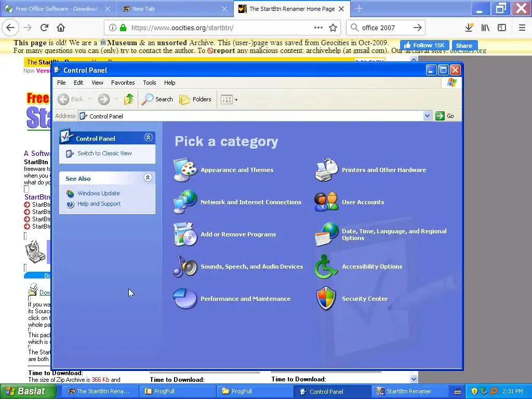
Task: Click Printers and Other Hardware icon
Action: click(326, 170)
